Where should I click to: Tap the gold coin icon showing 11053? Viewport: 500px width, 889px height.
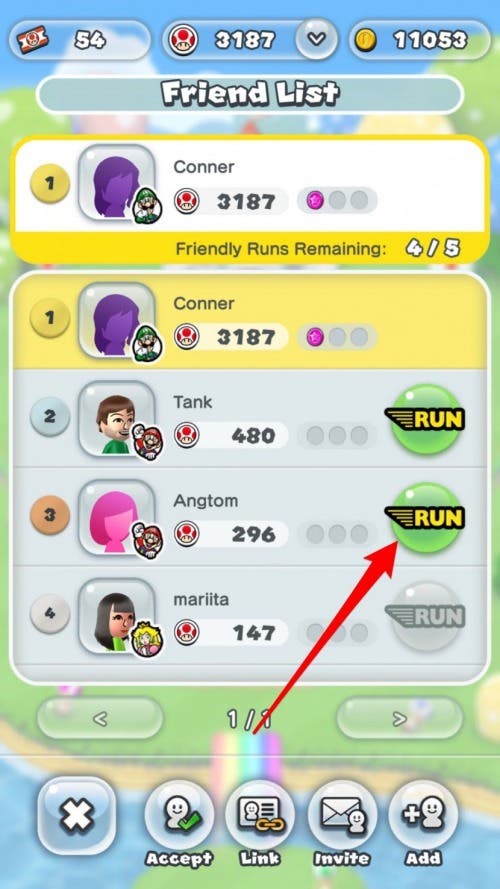[366, 40]
